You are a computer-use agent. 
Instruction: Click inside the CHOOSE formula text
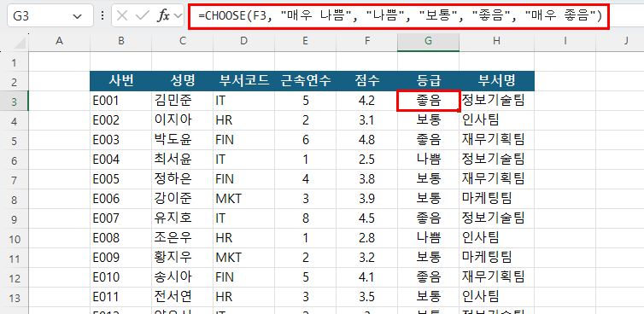400,16
